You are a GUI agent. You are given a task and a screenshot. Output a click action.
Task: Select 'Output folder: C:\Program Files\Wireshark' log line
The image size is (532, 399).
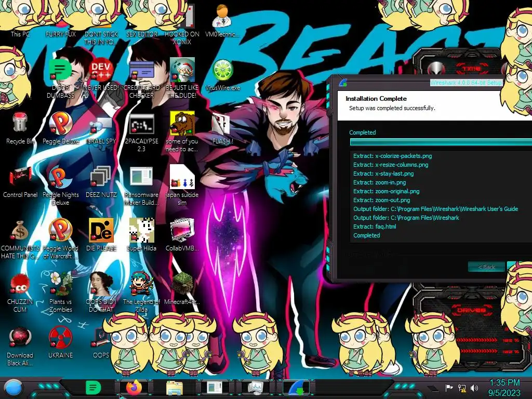coord(406,218)
